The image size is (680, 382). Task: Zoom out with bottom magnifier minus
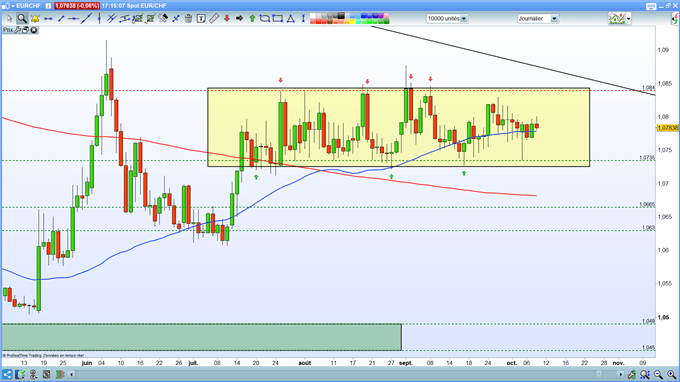(658, 374)
